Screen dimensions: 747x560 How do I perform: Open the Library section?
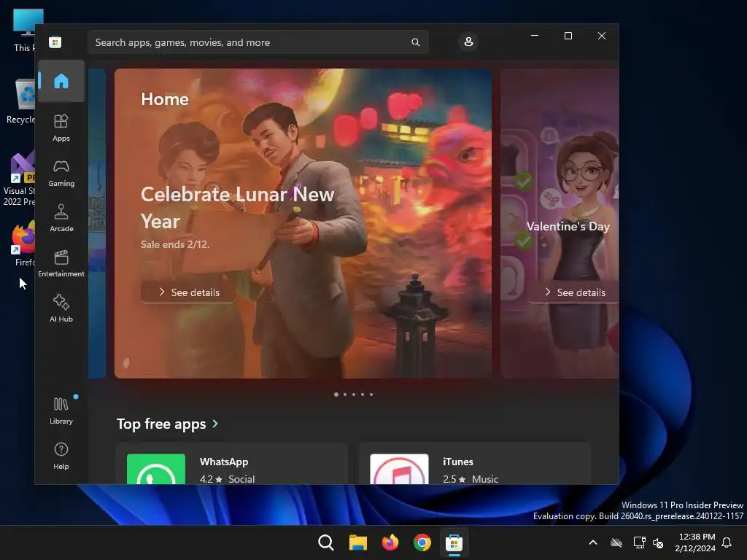[x=61, y=411]
